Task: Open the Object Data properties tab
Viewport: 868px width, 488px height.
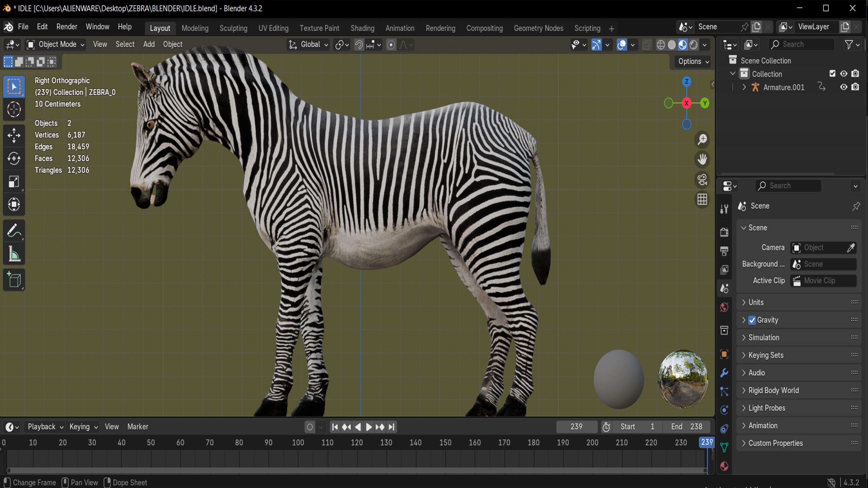Action: [x=724, y=448]
